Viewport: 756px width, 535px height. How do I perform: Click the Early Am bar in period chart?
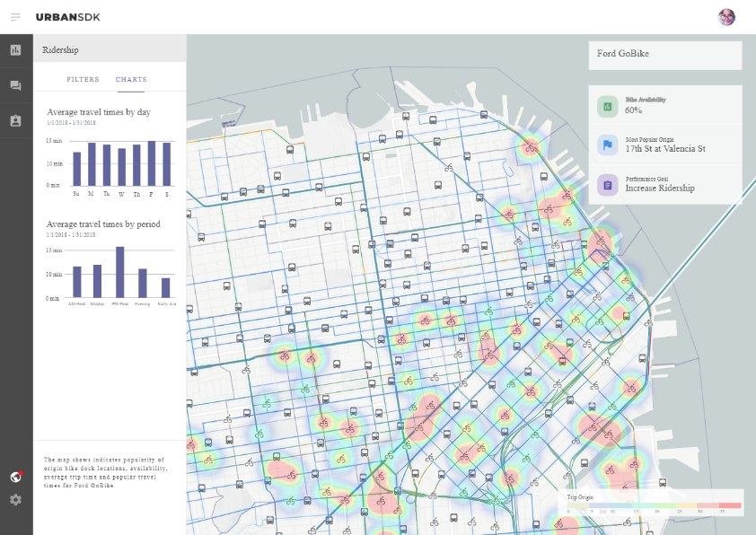pyautogui.click(x=165, y=288)
